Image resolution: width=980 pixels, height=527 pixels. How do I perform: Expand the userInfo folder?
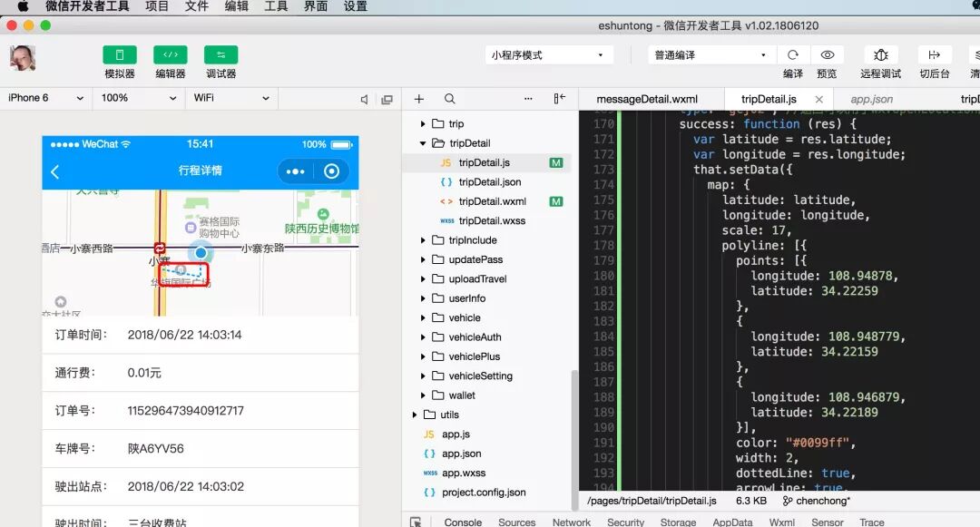(423, 298)
